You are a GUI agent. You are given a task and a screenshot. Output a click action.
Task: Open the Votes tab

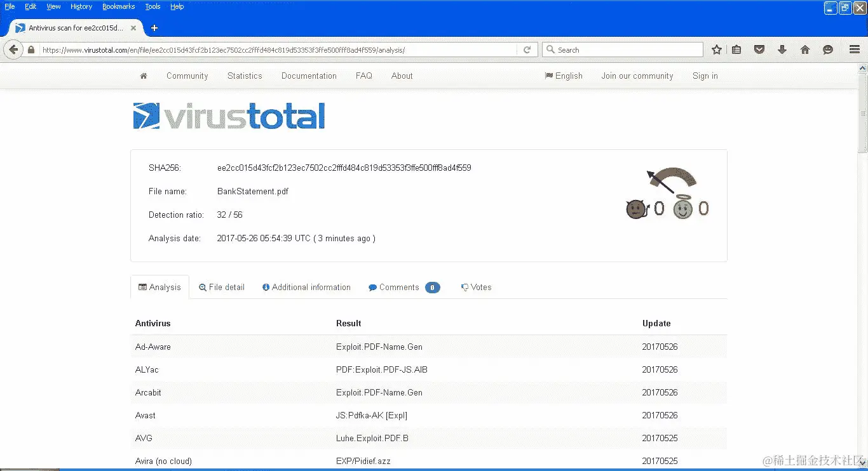pos(476,287)
